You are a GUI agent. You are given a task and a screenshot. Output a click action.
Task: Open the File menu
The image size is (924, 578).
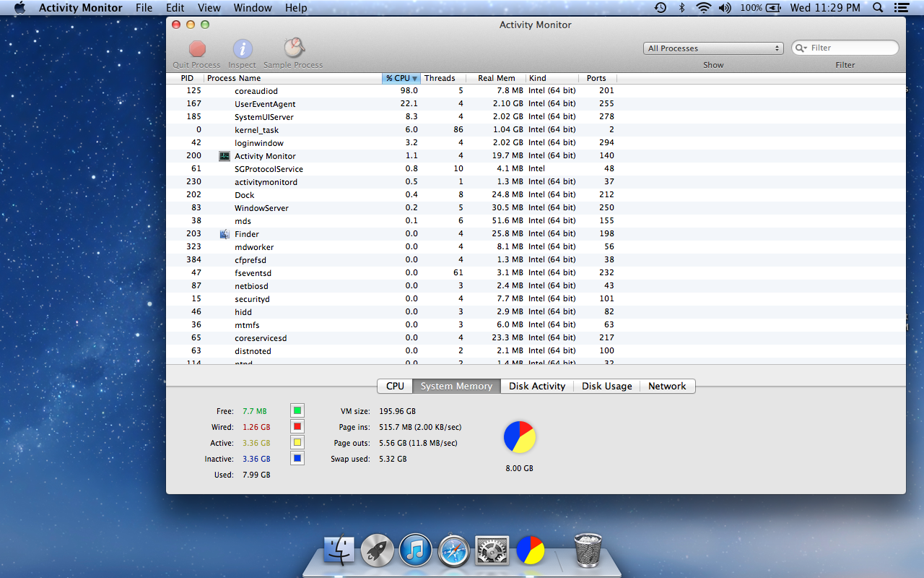[x=144, y=8]
